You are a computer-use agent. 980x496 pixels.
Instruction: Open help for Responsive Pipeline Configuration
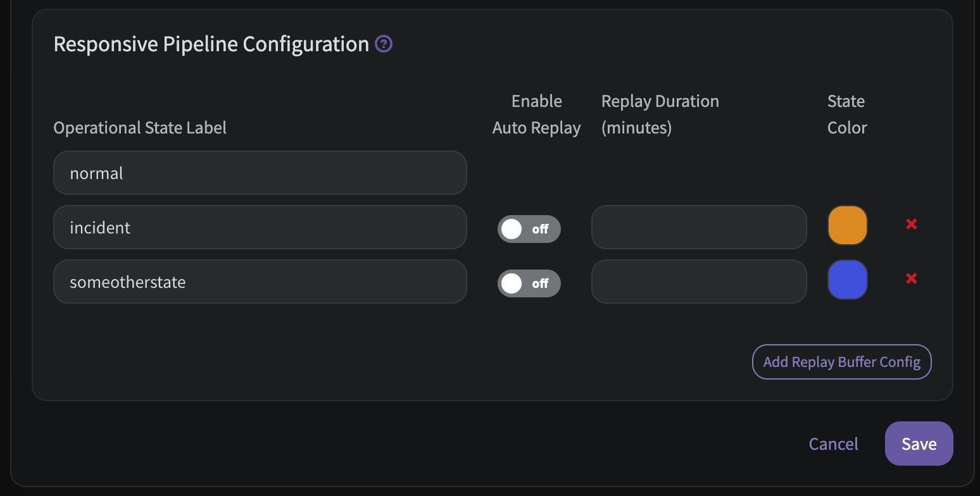pos(384,44)
